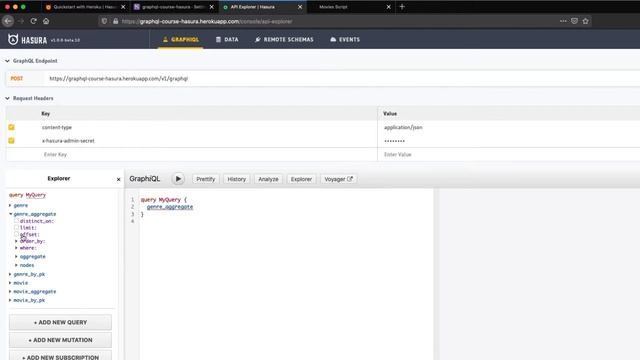Screen dimensions: 640x360
Task: Click the lock icon in address bar
Action: pyautogui.click(x=116, y=21)
